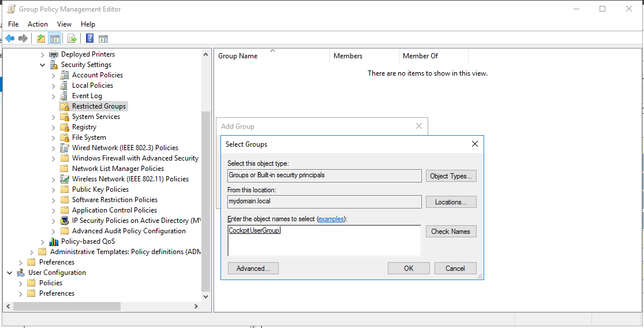Click the Object Types button

[x=451, y=176]
